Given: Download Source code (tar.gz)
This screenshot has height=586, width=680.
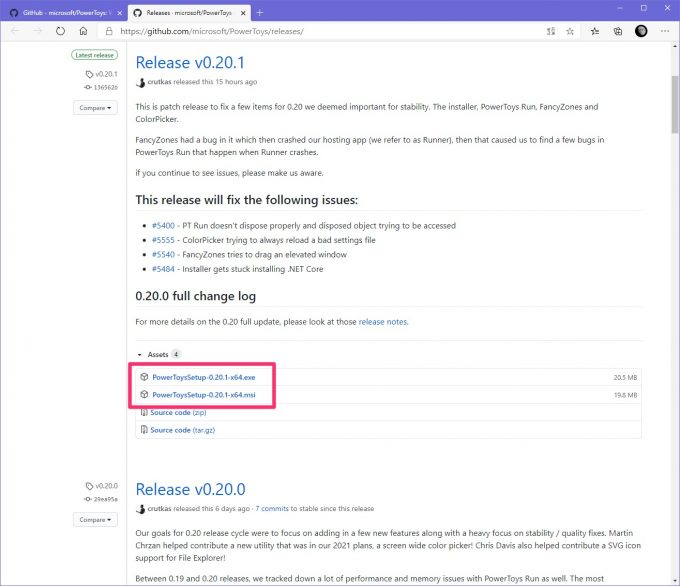Looking at the screenshot, I should 183,430.
